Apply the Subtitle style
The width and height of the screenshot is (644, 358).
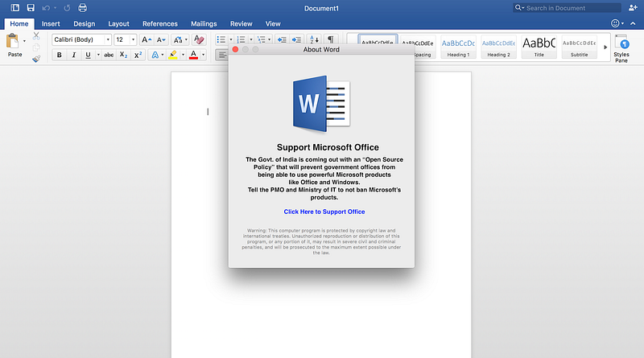point(579,47)
